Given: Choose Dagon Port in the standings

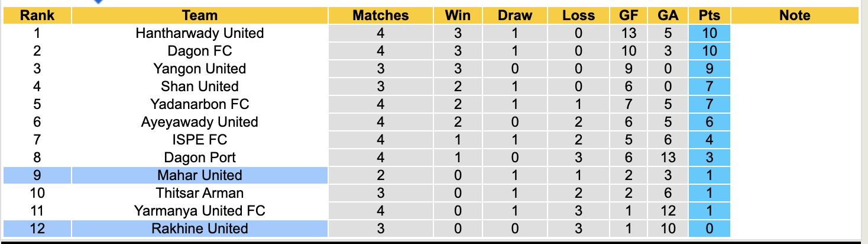Looking at the screenshot, I should tap(199, 158).
